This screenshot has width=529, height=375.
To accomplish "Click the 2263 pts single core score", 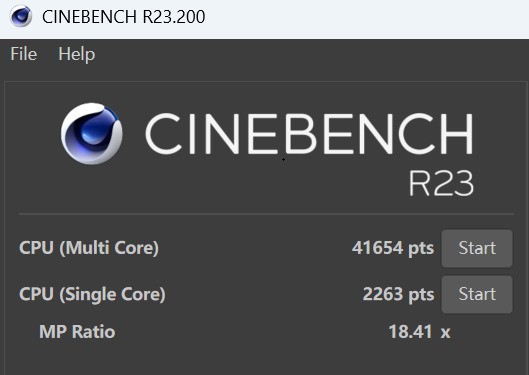I will click(x=398, y=294).
